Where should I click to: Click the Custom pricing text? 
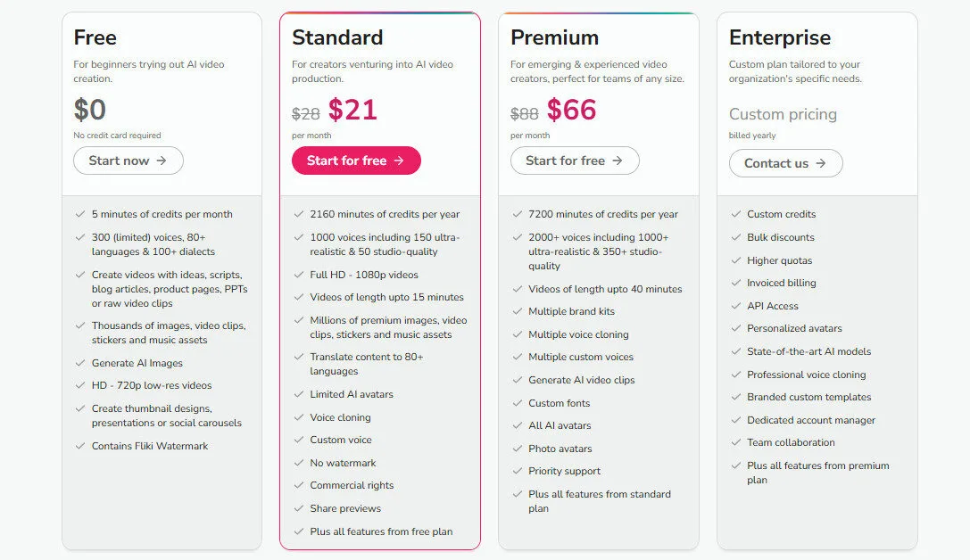coord(783,114)
